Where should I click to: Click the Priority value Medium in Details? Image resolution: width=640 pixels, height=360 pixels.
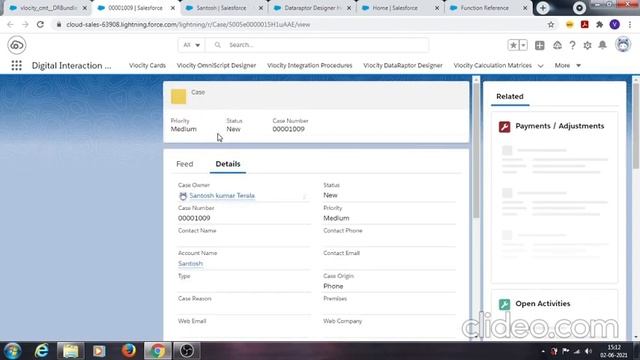(336, 218)
